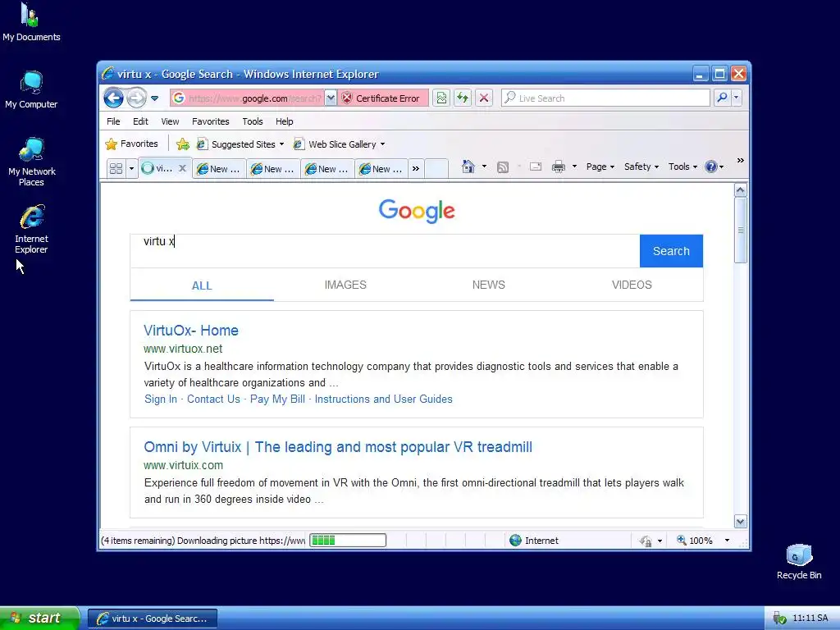Click the RSS Feeds icon

(503, 167)
